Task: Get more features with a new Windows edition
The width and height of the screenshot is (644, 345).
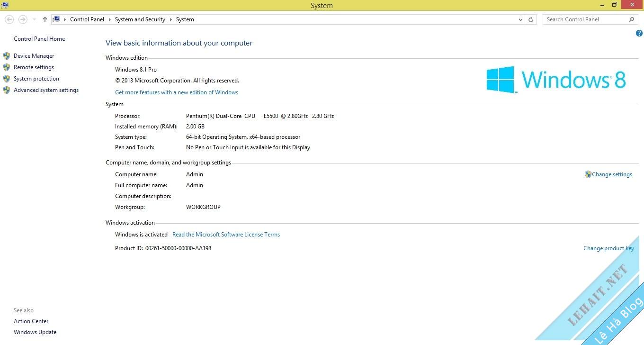Action: click(177, 92)
